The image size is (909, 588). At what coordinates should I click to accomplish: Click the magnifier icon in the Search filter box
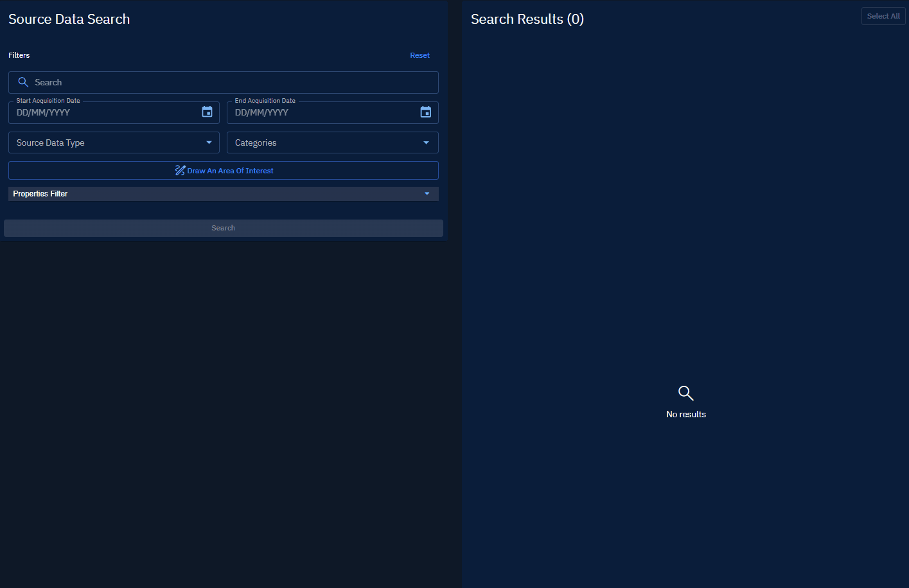click(x=23, y=82)
